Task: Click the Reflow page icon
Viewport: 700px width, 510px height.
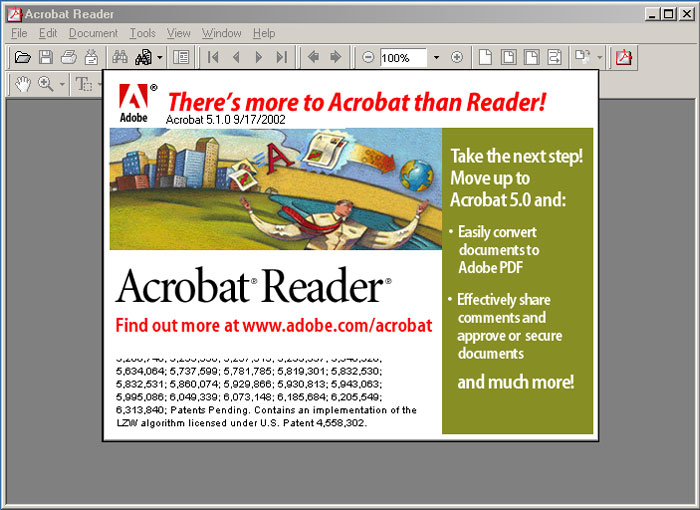Action: coord(554,57)
